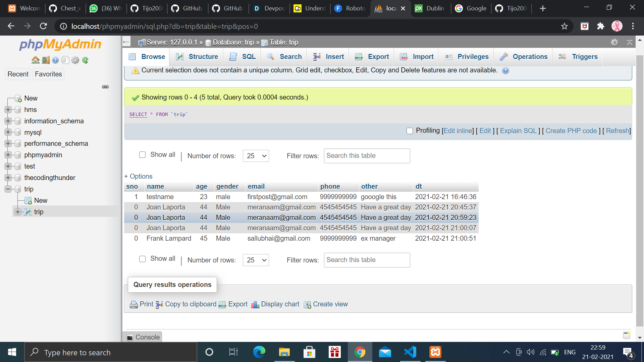The height and width of the screenshot is (362, 644).
Task: Open phpMyAdmin documentation help icon
Action: [x=55, y=60]
